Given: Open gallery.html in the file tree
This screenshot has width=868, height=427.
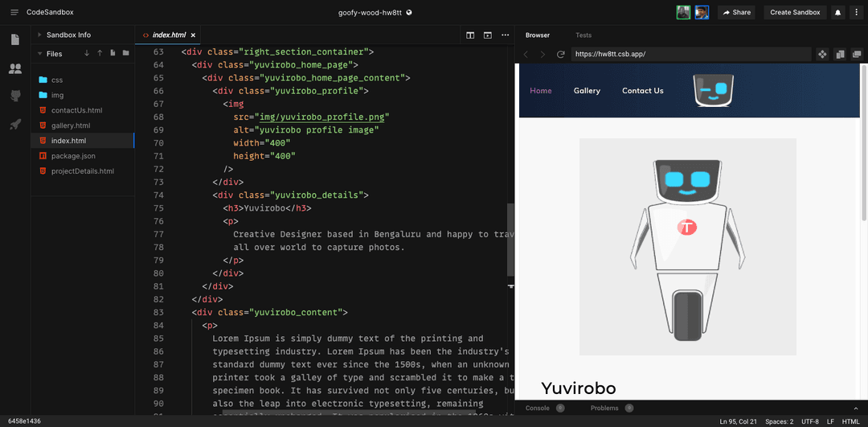Looking at the screenshot, I should point(71,125).
